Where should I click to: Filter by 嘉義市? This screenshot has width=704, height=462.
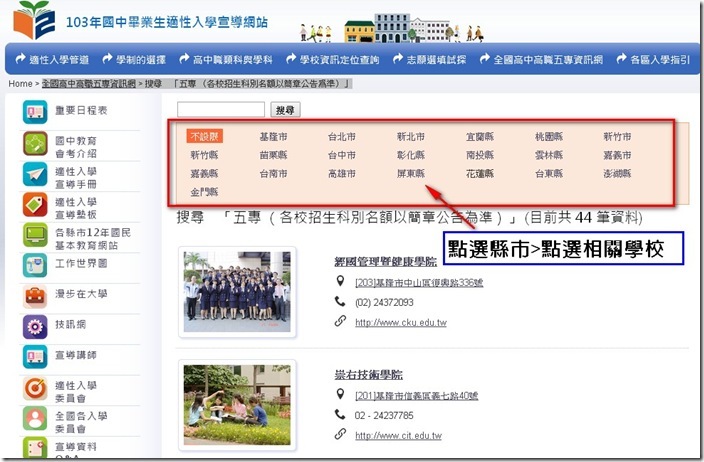click(617, 155)
